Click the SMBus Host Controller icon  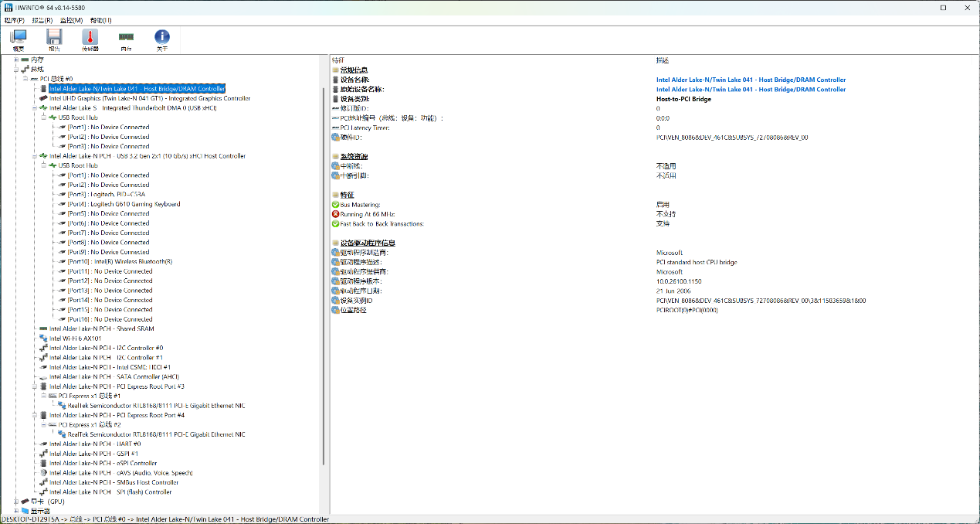click(43, 482)
